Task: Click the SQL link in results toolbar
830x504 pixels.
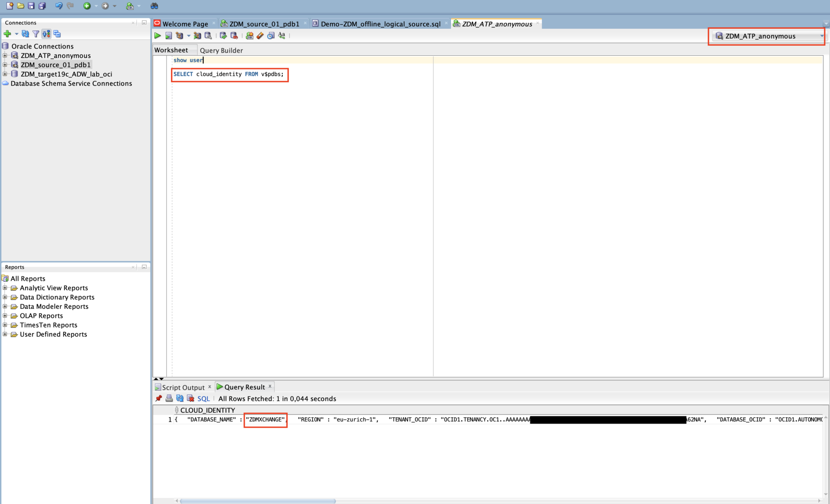Action: point(203,399)
